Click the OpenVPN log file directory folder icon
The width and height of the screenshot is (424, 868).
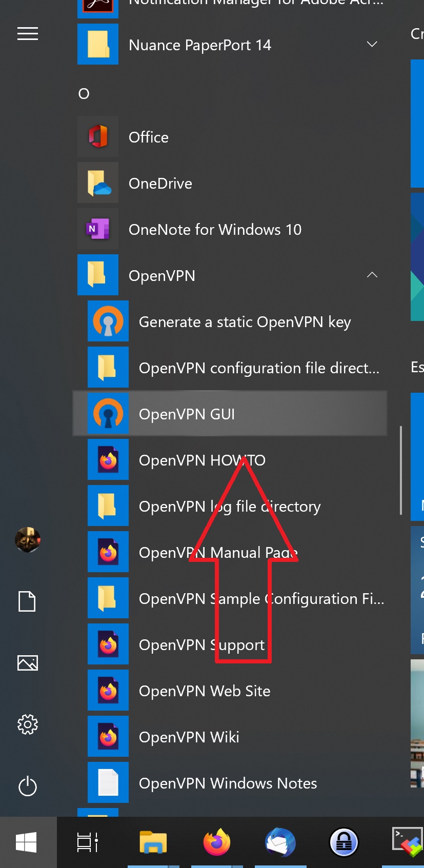coord(108,506)
